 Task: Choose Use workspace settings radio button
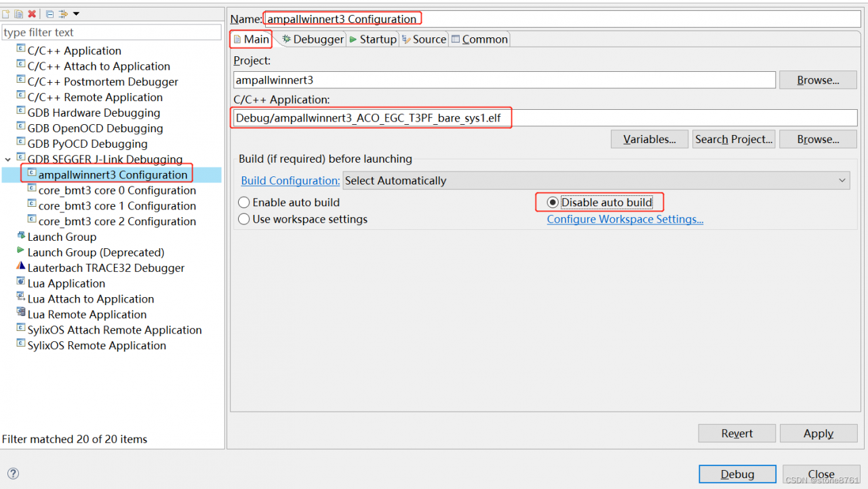coord(244,219)
